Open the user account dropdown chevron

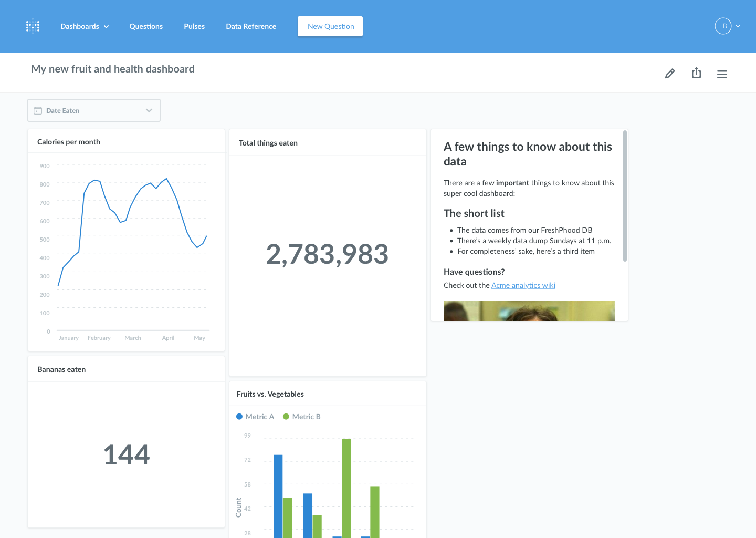click(738, 26)
